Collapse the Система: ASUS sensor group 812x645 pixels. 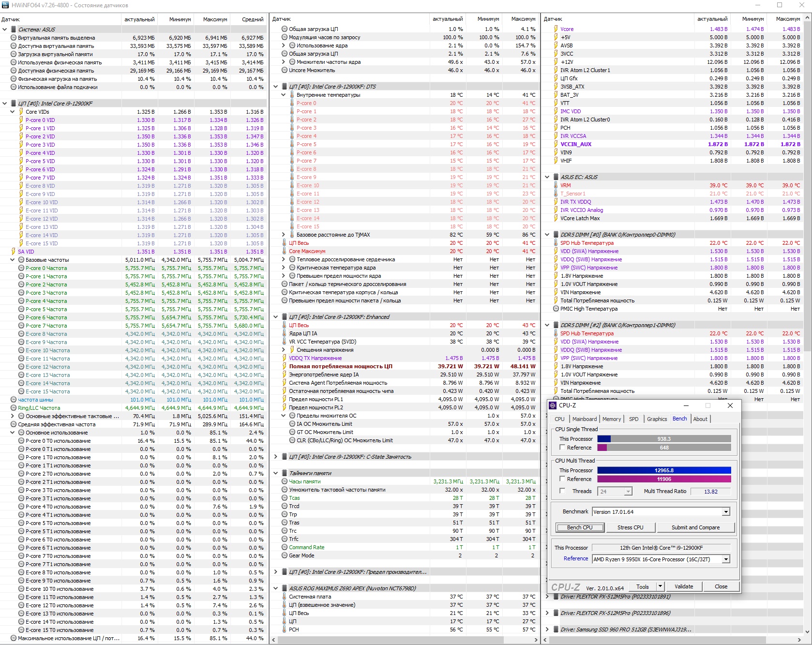point(5,30)
